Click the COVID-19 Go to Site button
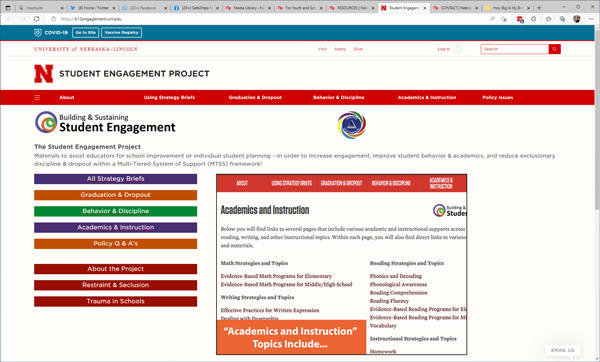 86,33
